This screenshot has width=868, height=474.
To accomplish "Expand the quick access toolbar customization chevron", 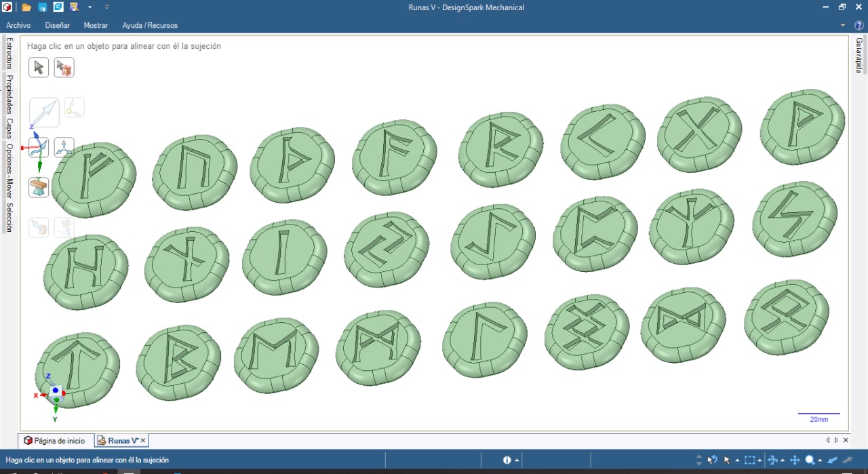I will click(106, 7).
